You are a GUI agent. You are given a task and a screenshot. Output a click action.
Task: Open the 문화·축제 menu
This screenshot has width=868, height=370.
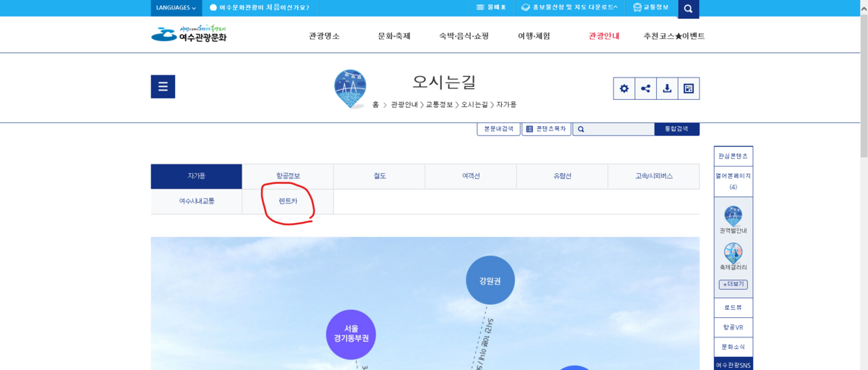(x=394, y=35)
